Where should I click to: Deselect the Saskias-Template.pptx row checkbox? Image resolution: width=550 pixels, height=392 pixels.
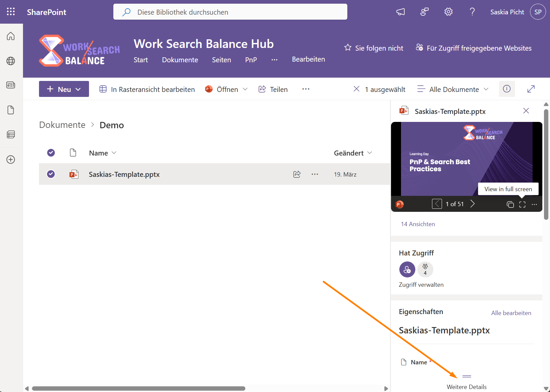(51, 174)
